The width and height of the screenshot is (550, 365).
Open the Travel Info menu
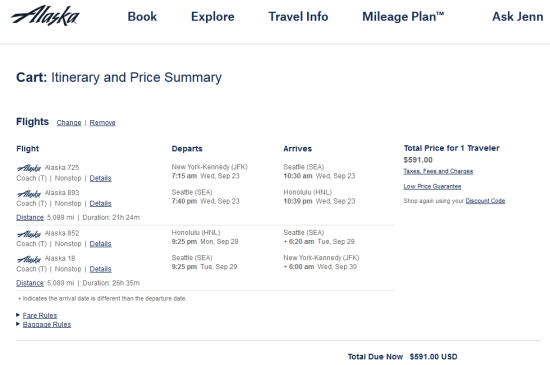298,16
